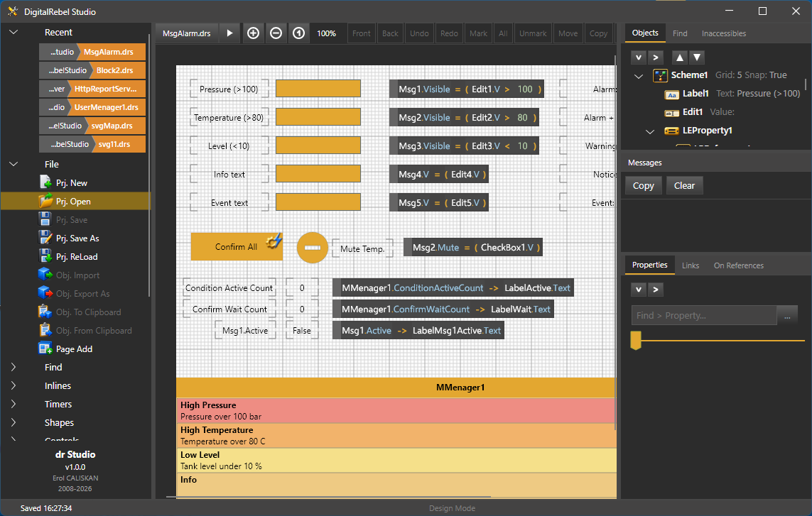Click the orange Pressure edit field

click(x=318, y=89)
